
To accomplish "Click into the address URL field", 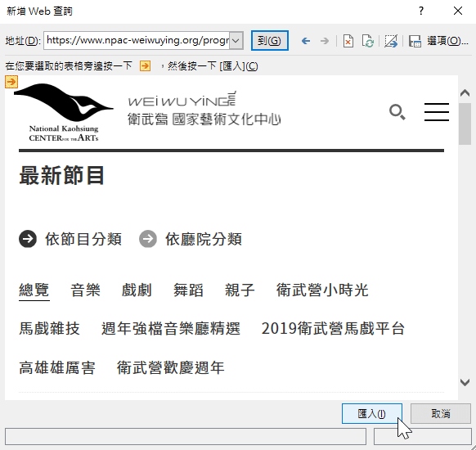I will 137,40.
